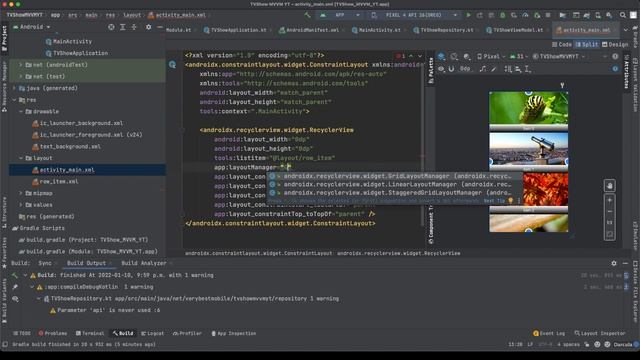Click the Stop button in main toolbar
Image resolution: width=640 pixels, height=360 pixels.
[548, 15]
